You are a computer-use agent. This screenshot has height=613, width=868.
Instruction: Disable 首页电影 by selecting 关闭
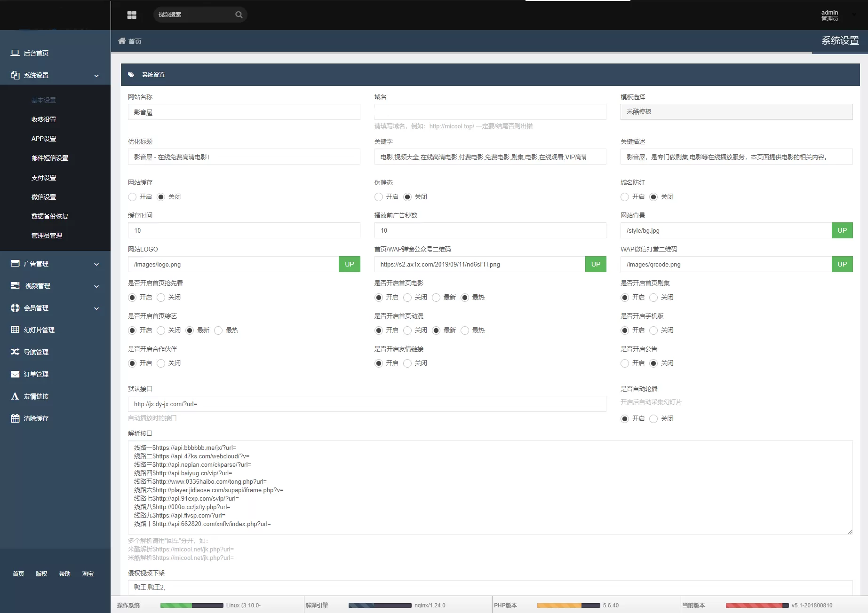point(407,297)
